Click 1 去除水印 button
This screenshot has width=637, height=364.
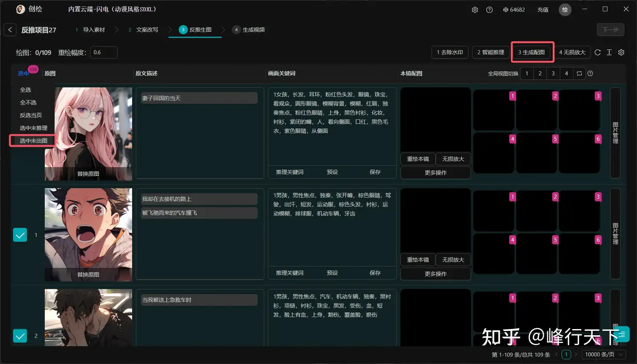(x=450, y=52)
